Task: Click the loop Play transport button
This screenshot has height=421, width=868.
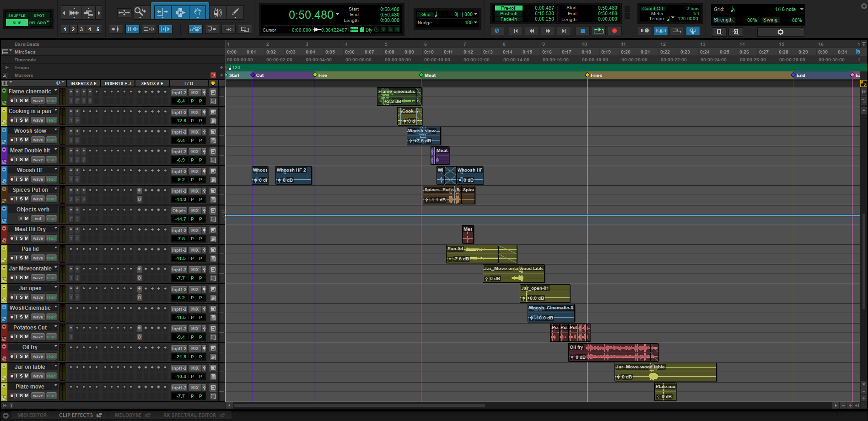Action: pos(598,31)
